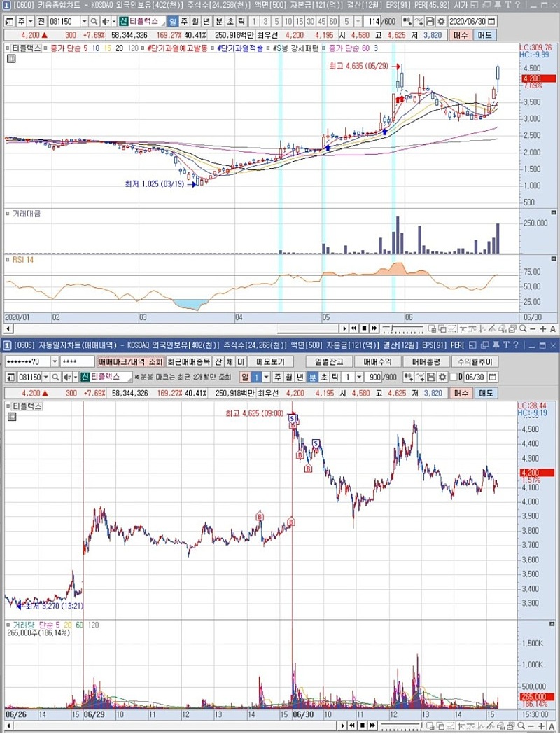560x734 pixels.
Task: Open the stock code dropdown in bottom chart toolbar
Action: point(45,378)
